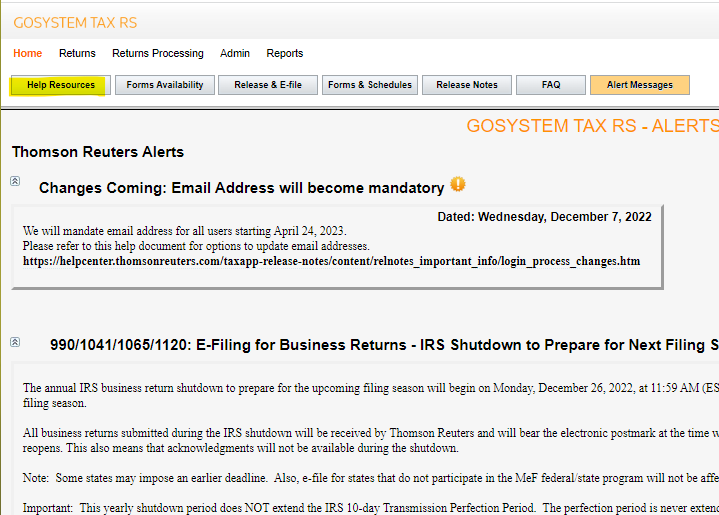This screenshot has width=719, height=515.
Task: Open the Reports menu
Action: [x=285, y=53]
